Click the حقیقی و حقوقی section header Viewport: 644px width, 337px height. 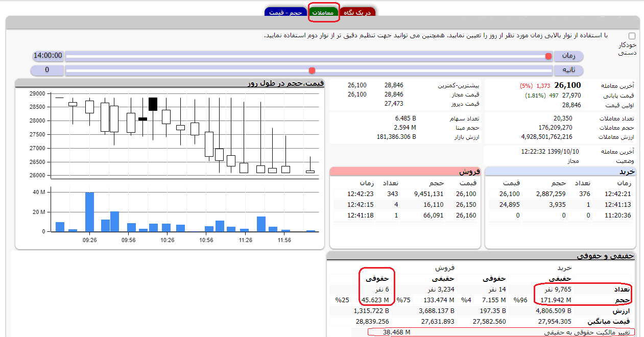pos(481,256)
